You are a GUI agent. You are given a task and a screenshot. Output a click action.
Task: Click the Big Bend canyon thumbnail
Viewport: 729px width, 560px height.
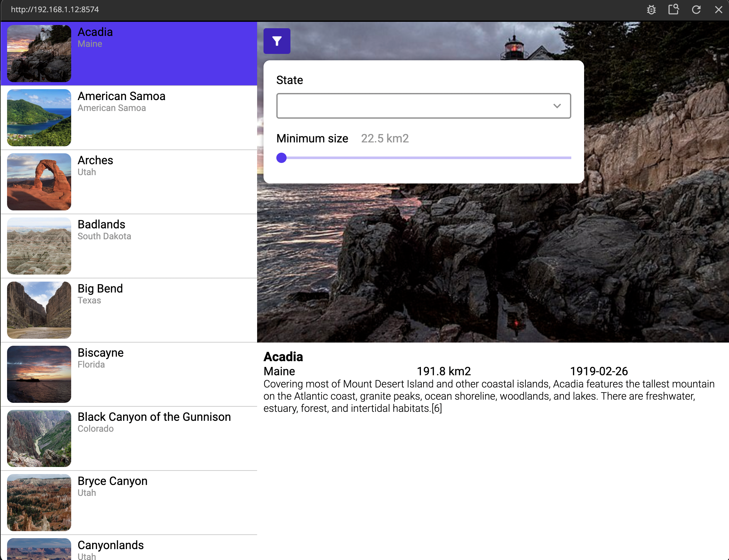(39, 310)
